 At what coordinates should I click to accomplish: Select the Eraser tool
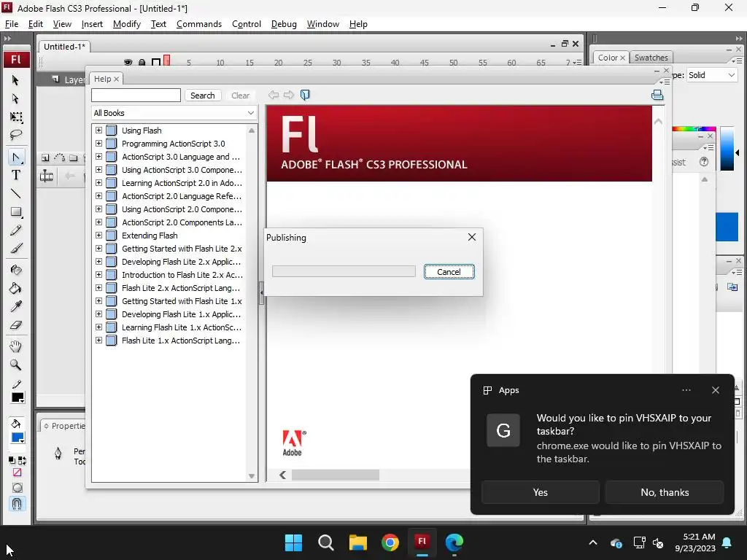pos(16,325)
